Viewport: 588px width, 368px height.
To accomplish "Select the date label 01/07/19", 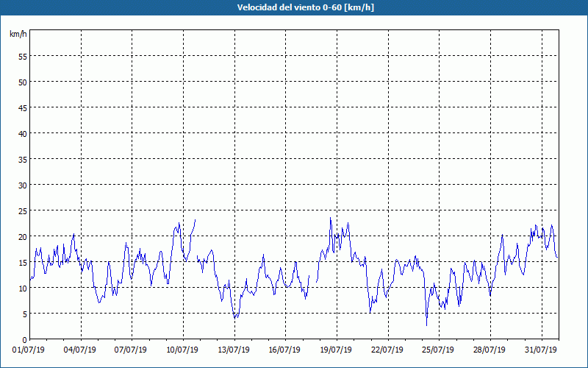I will (x=29, y=350).
